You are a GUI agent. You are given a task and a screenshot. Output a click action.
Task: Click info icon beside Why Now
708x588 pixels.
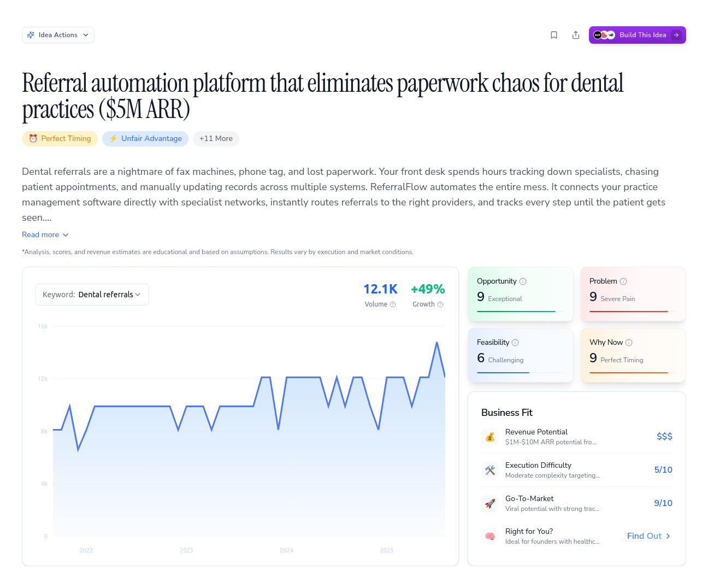pyautogui.click(x=629, y=343)
